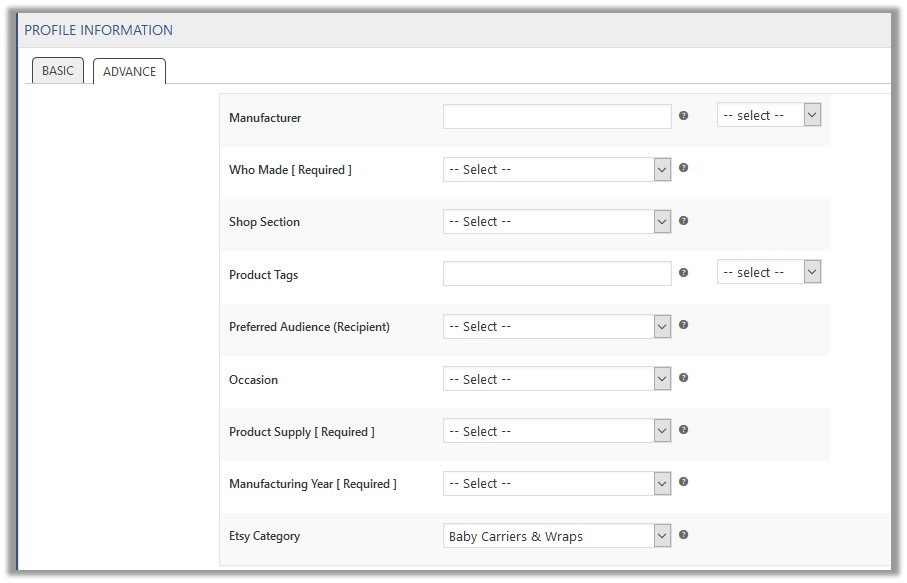The image size is (907, 583).
Task: Click the Etsy Category label
Action: click(264, 536)
